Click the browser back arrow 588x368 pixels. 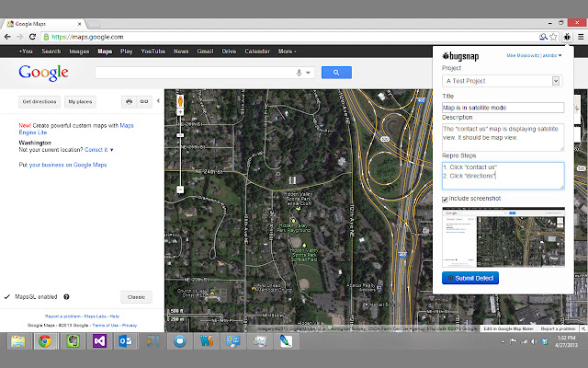(x=7, y=37)
